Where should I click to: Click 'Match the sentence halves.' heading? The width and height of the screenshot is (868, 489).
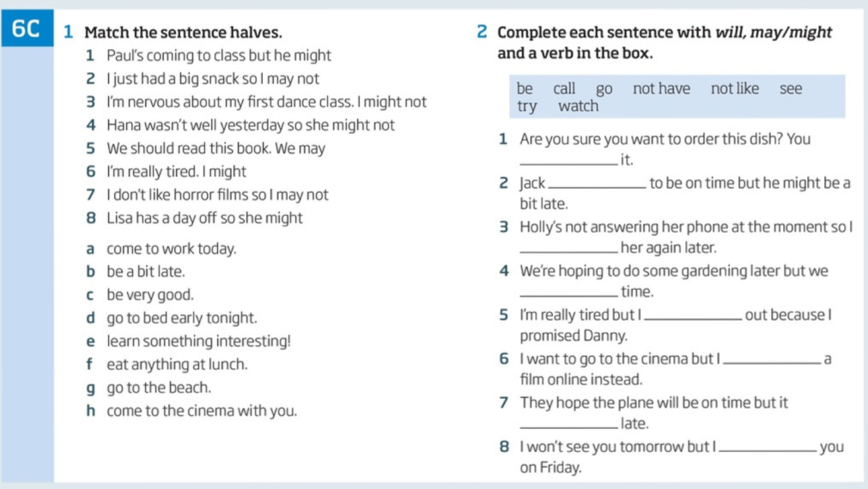click(183, 32)
